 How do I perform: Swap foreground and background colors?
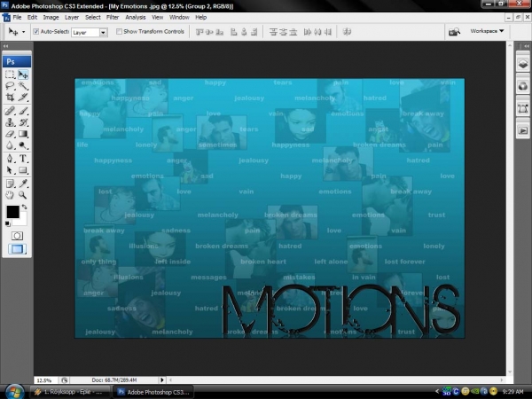click(25, 207)
